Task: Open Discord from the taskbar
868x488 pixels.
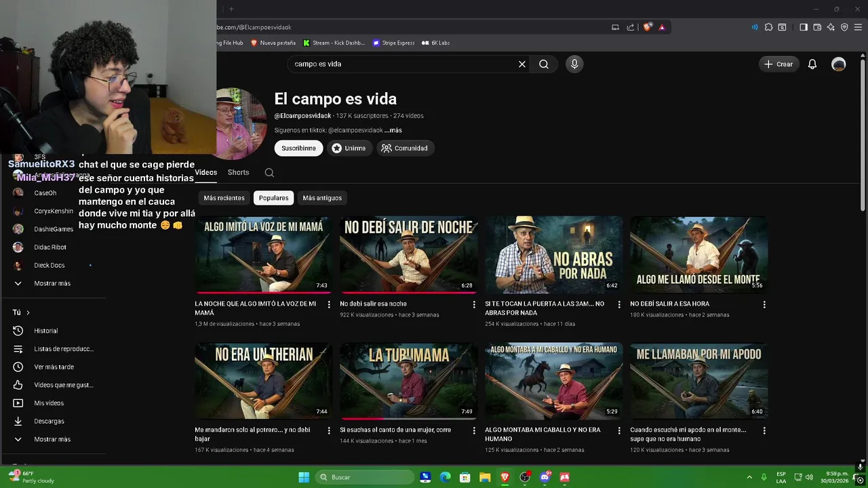Action: click(x=545, y=477)
